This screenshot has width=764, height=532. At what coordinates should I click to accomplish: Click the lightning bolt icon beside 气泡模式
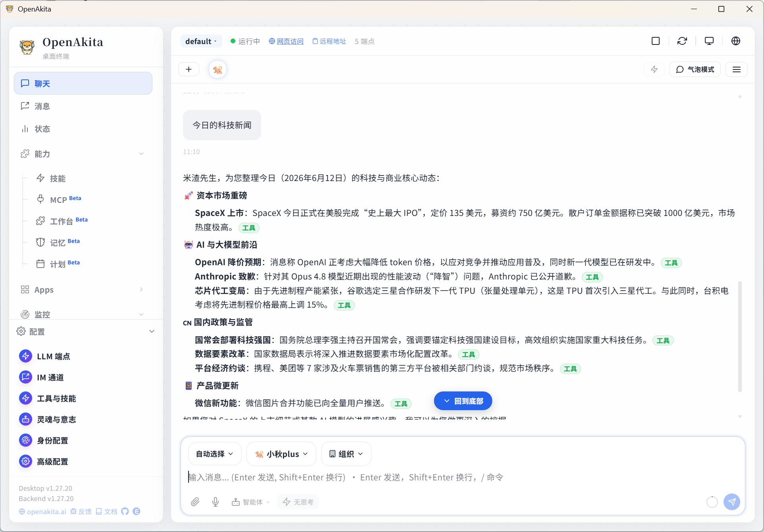tap(654, 69)
